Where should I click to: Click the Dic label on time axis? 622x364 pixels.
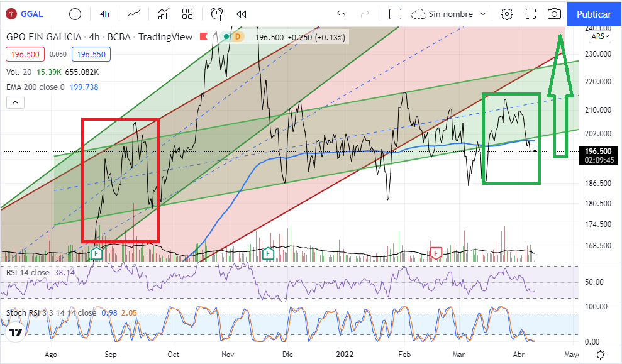[287, 355]
